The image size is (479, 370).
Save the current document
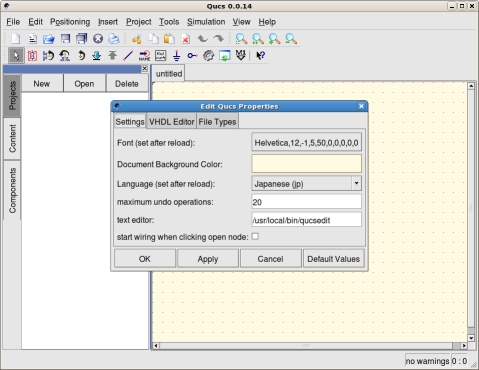pos(65,39)
